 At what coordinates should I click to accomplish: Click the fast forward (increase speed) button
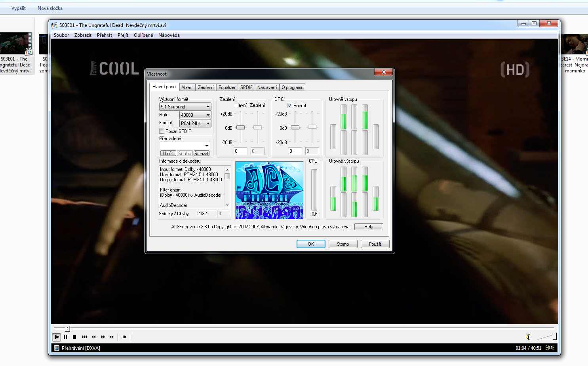(x=103, y=337)
